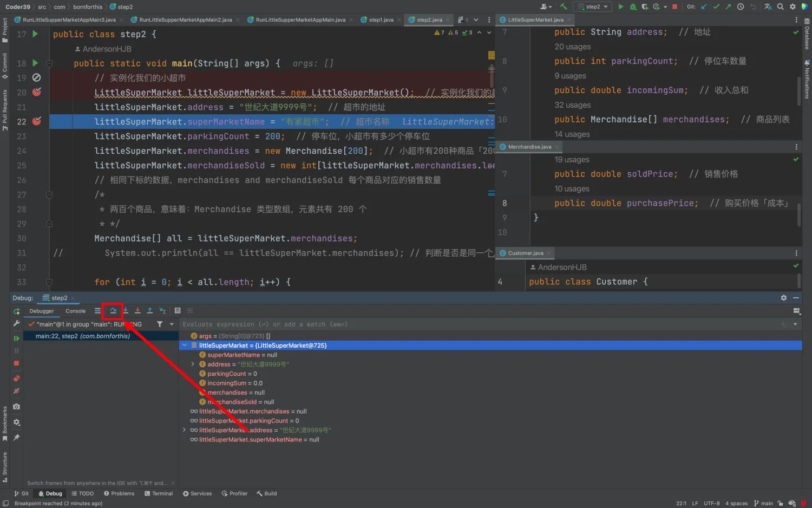Collapse the main method fold marker, line 18
The width and height of the screenshot is (812, 508).
49,63
